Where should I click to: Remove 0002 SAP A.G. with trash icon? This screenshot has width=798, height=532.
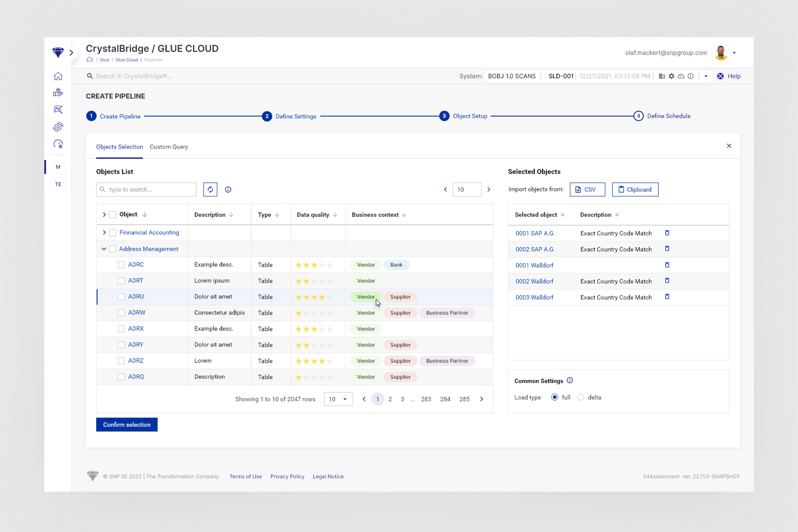(667, 249)
